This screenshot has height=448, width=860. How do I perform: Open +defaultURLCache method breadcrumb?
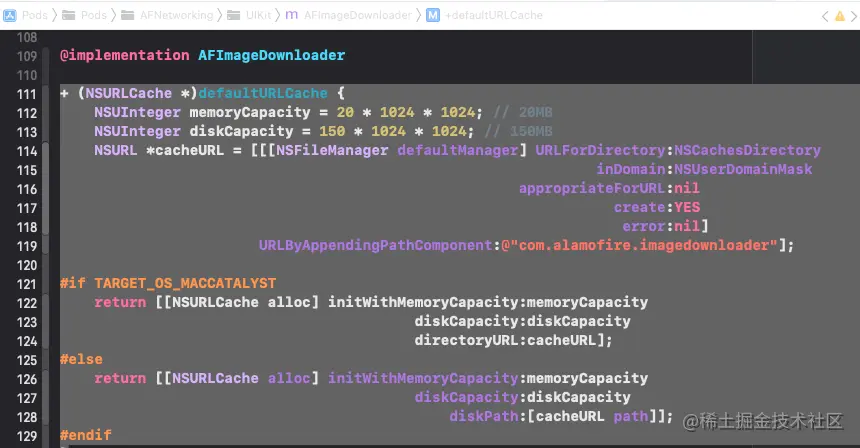pyautogui.click(x=494, y=15)
